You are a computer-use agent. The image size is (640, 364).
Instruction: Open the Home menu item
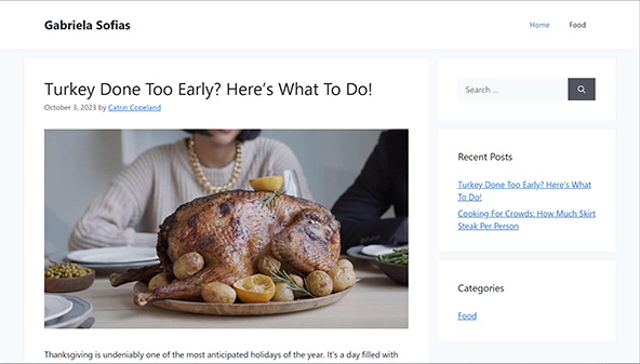point(539,25)
